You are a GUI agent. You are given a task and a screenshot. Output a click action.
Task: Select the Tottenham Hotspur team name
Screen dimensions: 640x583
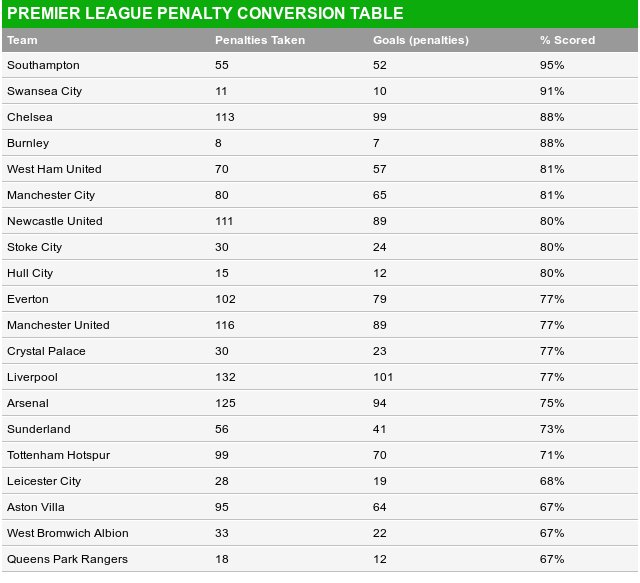(x=58, y=455)
